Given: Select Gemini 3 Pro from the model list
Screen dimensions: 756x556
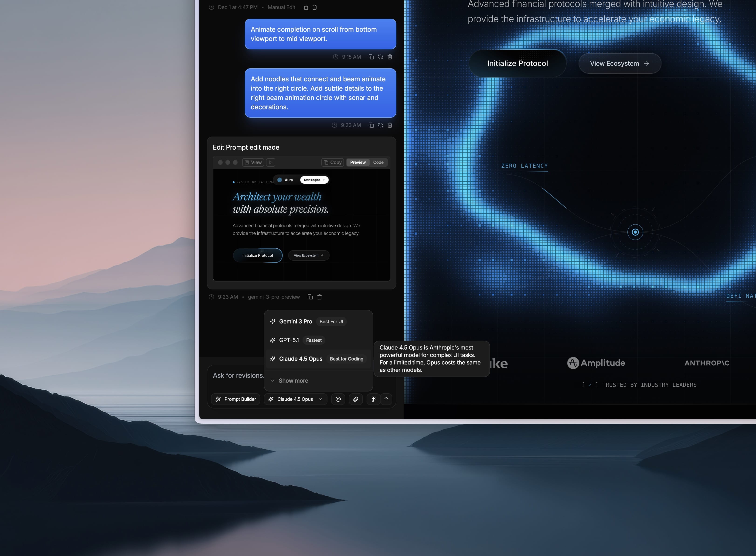Looking at the screenshot, I should [295, 321].
